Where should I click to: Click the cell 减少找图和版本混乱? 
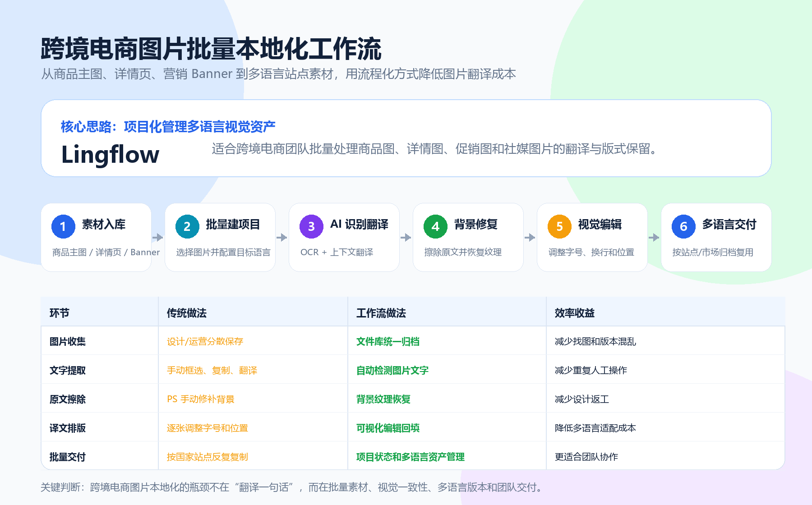(x=595, y=342)
